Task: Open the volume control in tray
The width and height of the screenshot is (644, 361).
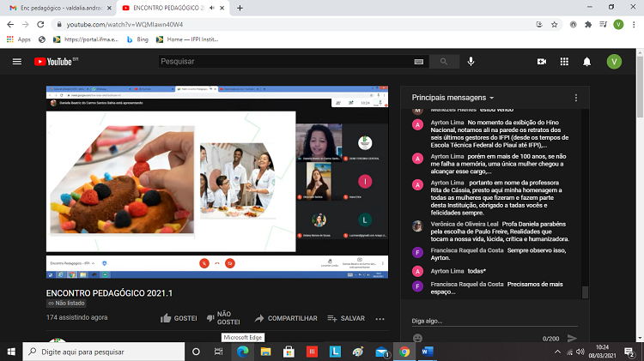Action: point(580,352)
